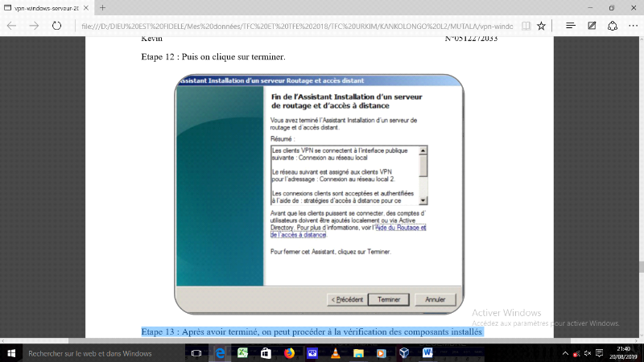Viewport: 644px width, 362px height.
Task: Open VLC media player from the taskbar
Action: click(335, 353)
